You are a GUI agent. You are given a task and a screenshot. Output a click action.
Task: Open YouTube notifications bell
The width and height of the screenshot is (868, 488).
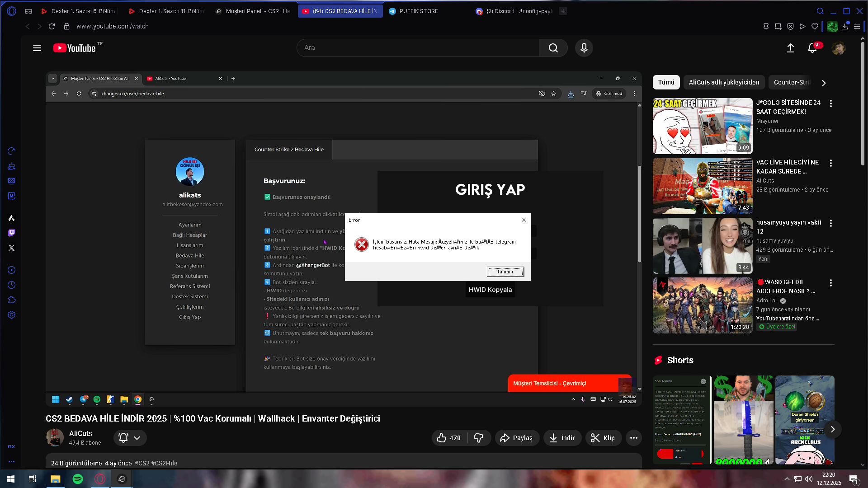click(x=812, y=48)
